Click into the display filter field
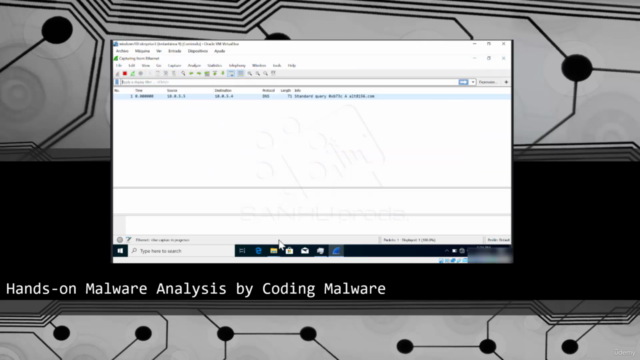This screenshot has width=640, height=360. tap(289, 82)
